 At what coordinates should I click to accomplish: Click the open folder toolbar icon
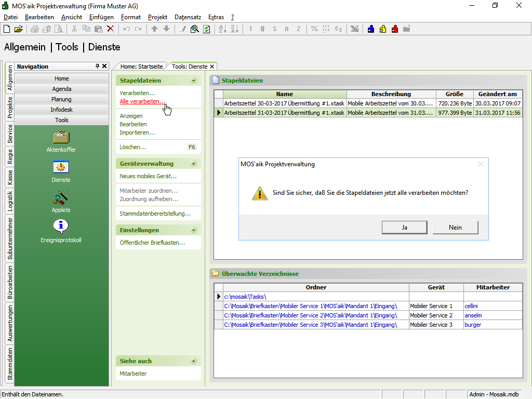tap(18, 29)
